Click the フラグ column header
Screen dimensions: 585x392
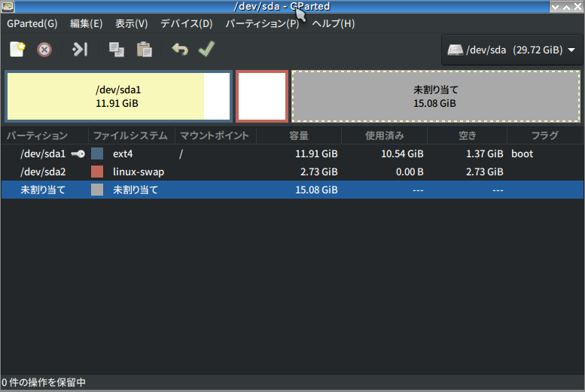tap(544, 135)
